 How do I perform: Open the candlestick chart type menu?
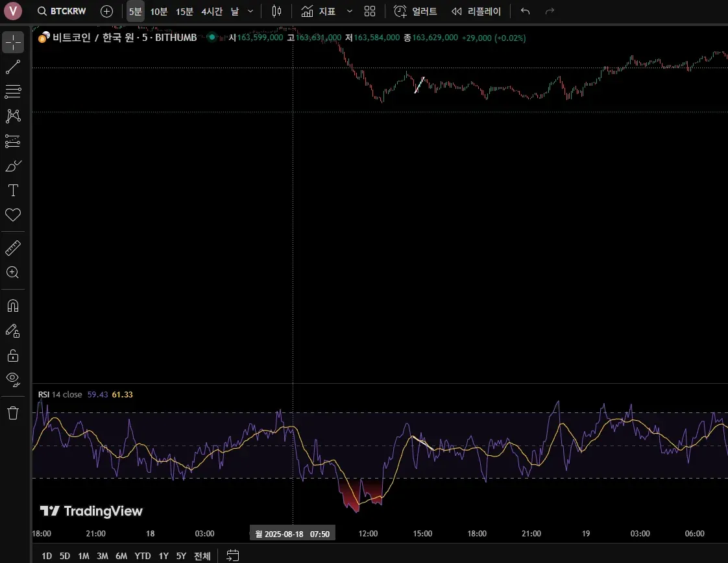(277, 11)
